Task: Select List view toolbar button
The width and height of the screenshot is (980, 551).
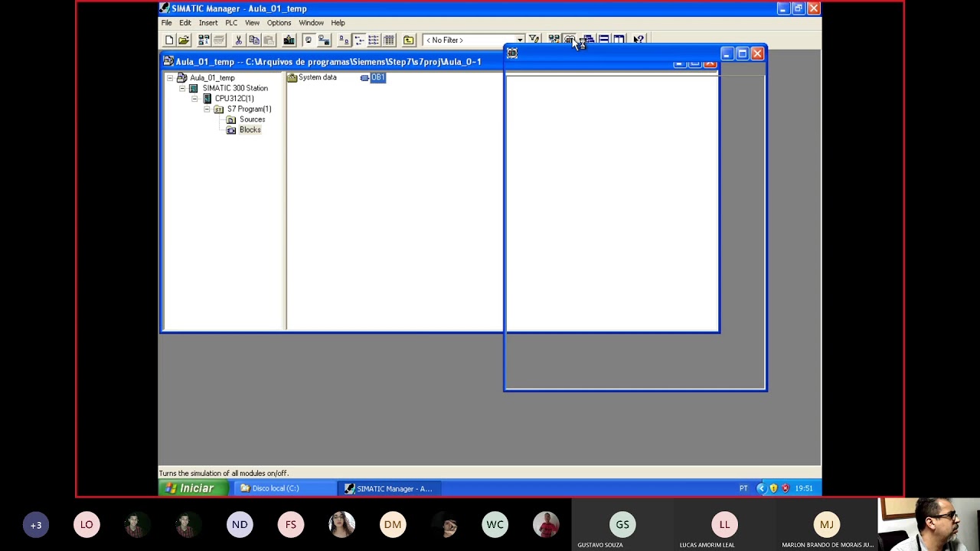Action: (x=374, y=40)
